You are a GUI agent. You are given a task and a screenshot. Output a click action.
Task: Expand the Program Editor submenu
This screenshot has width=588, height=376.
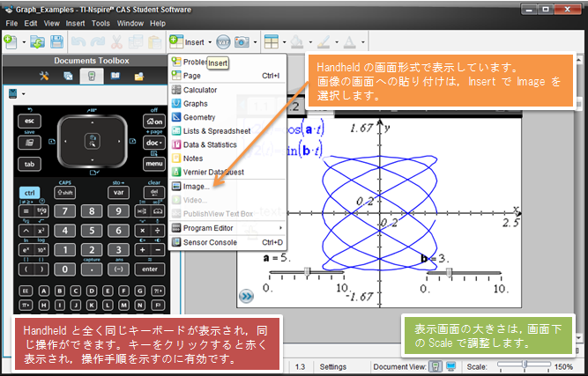(x=227, y=228)
